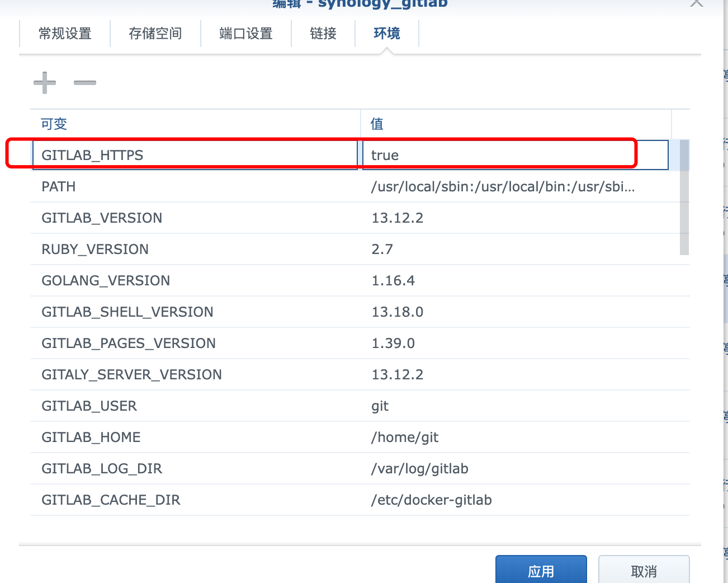Select the /etc/docker-gitlab value cell
Screen dimensions: 728x583
pyautogui.click(x=432, y=500)
